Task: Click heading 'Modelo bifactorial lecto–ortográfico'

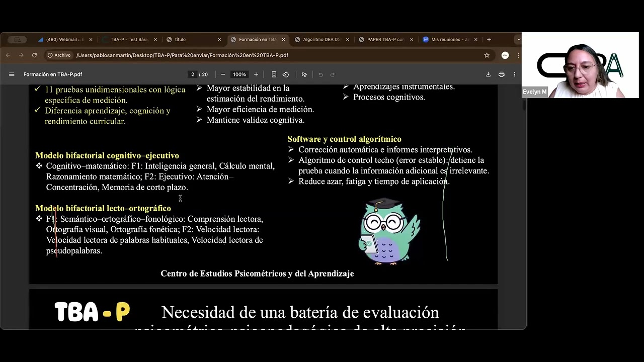Action: (x=103, y=208)
